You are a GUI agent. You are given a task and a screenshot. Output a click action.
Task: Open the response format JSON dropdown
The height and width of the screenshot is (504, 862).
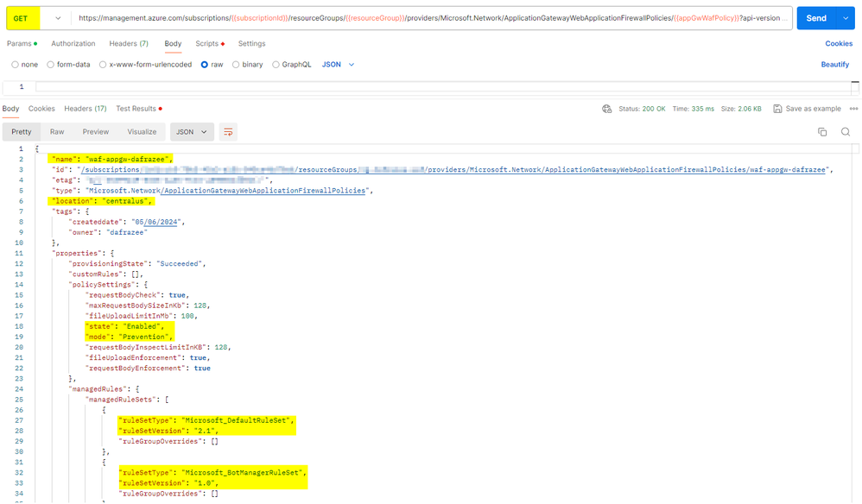click(191, 132)
